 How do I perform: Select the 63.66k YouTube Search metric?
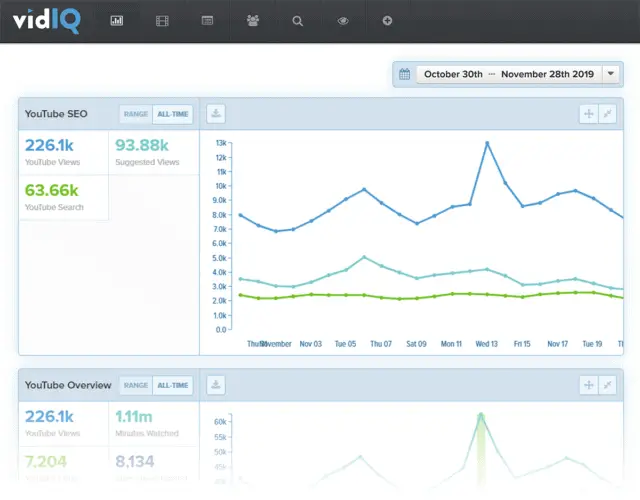(x=64, y=198)
